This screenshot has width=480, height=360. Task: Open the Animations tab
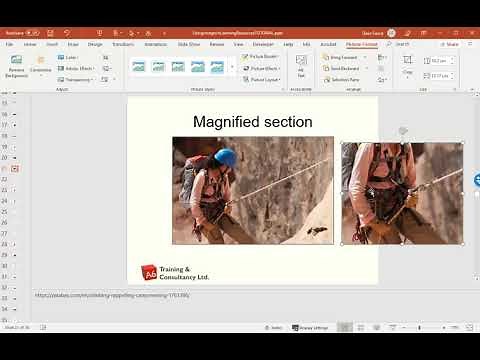156,44
